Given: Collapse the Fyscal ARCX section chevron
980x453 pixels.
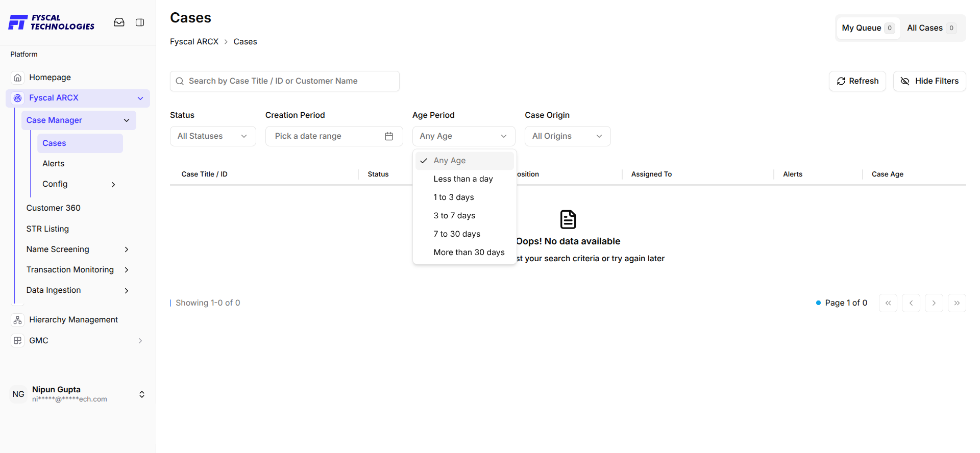Looking at the screenshot, I should (140, 98).
